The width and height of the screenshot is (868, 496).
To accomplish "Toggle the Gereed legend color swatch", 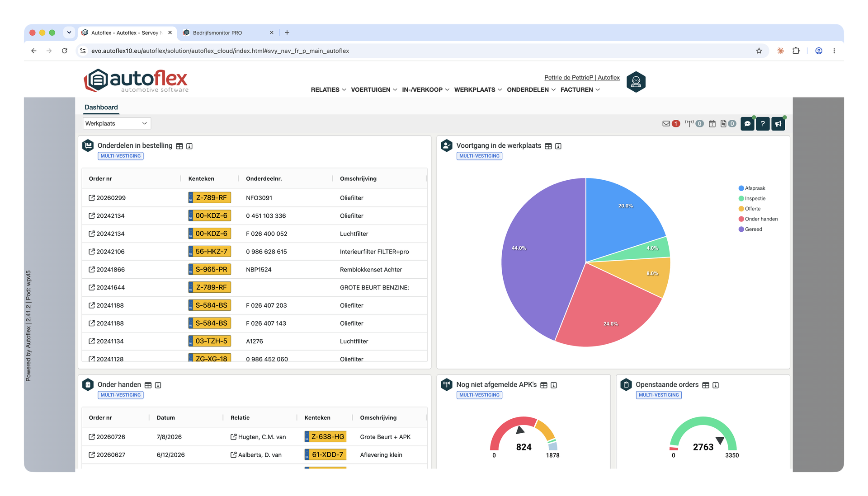I will (741, 229).
